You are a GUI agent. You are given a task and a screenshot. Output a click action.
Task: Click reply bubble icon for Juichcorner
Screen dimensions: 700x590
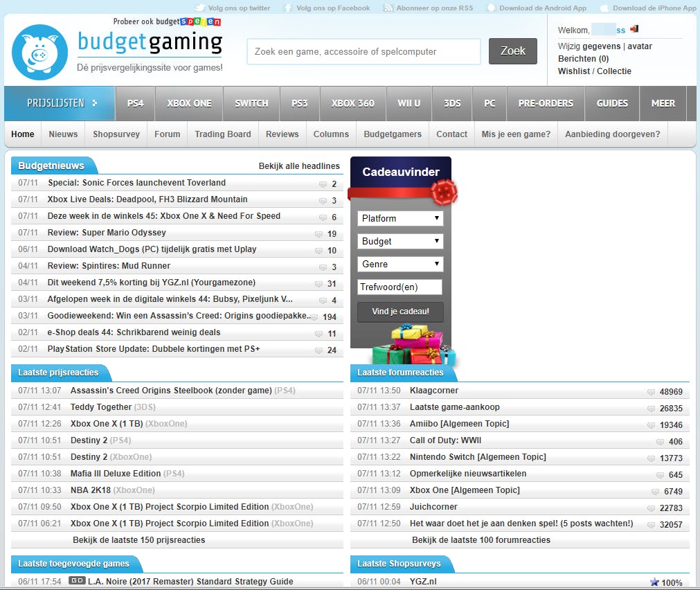(652, 508)
